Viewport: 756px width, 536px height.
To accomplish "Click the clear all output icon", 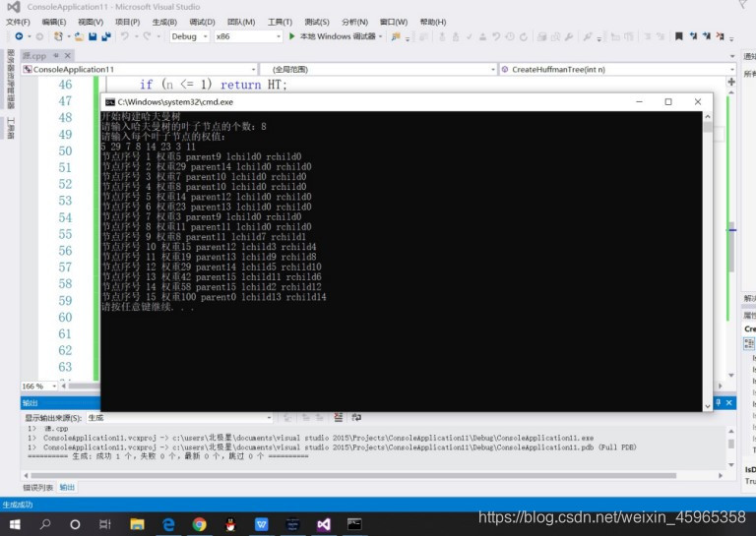I will pyautogui.click(x=339, y=417).
